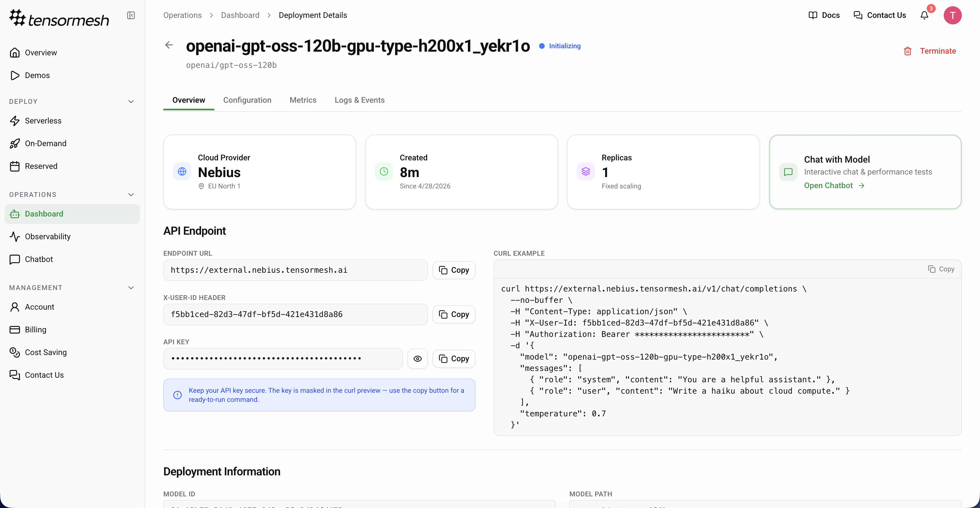Click the Dashboard breadcrumb
This screenshot has height=508, width=980.
pyautogui.click(x=240, y=15)
